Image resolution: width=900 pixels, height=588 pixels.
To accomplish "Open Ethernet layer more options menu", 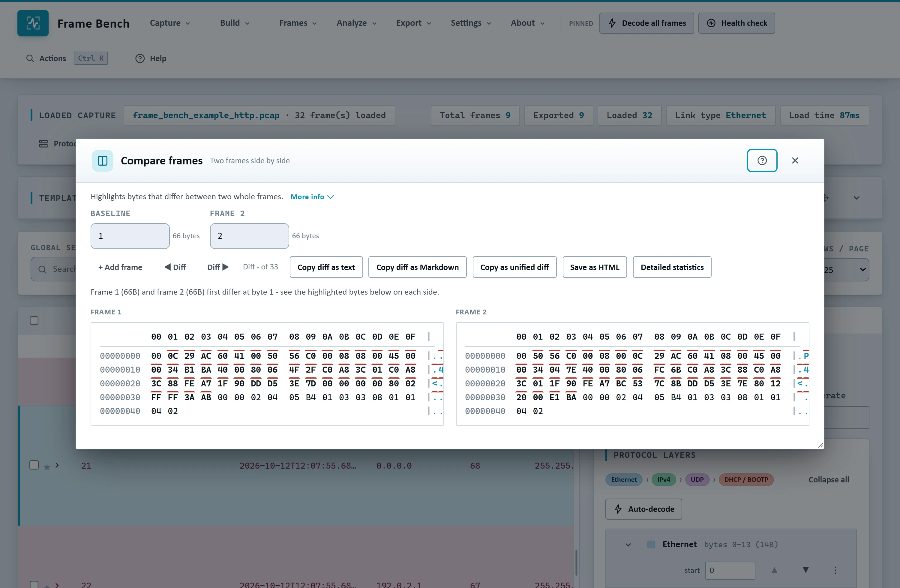I will [x=835, y=570].
